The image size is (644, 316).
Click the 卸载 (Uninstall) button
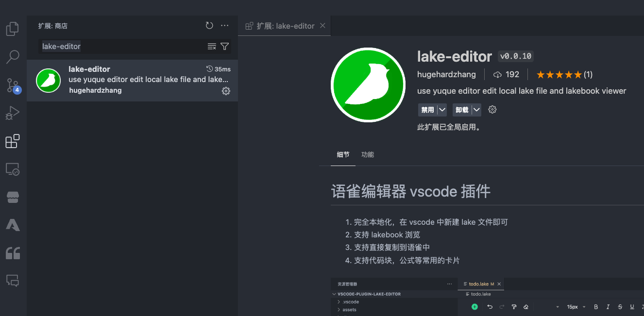(462, 110)
